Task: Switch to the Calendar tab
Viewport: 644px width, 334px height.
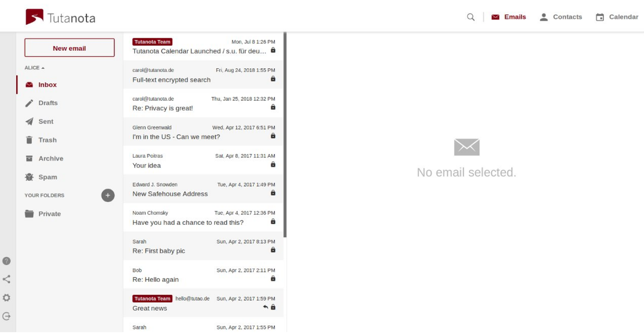Action: point(617,17)
